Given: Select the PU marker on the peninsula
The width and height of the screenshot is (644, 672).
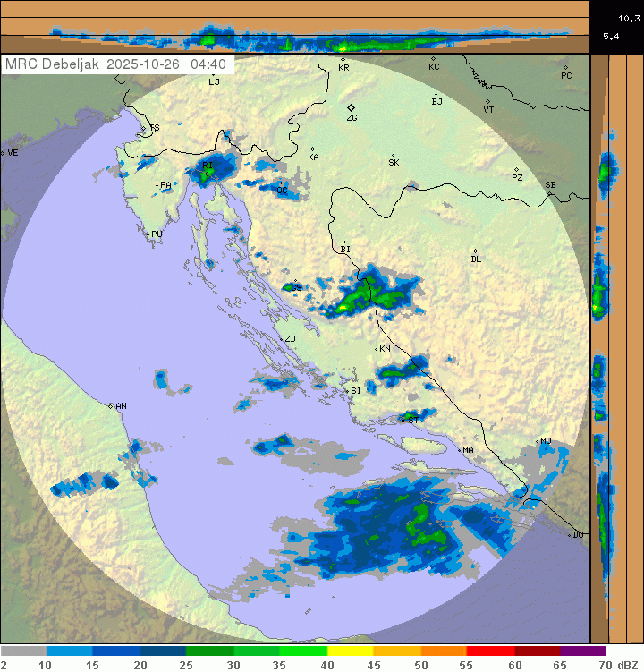Looking at the screenshot, I should [148, 234].
